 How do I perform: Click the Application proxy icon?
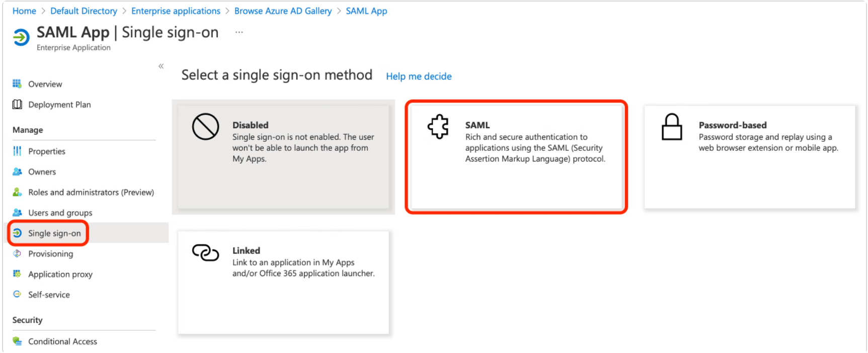[17, 274]
